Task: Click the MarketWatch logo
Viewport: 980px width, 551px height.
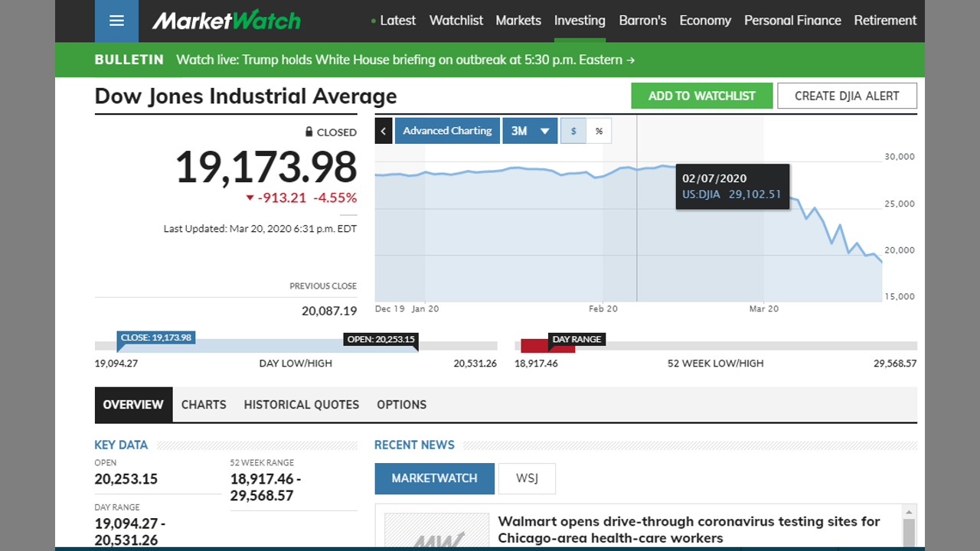Action: click(226, 21)
